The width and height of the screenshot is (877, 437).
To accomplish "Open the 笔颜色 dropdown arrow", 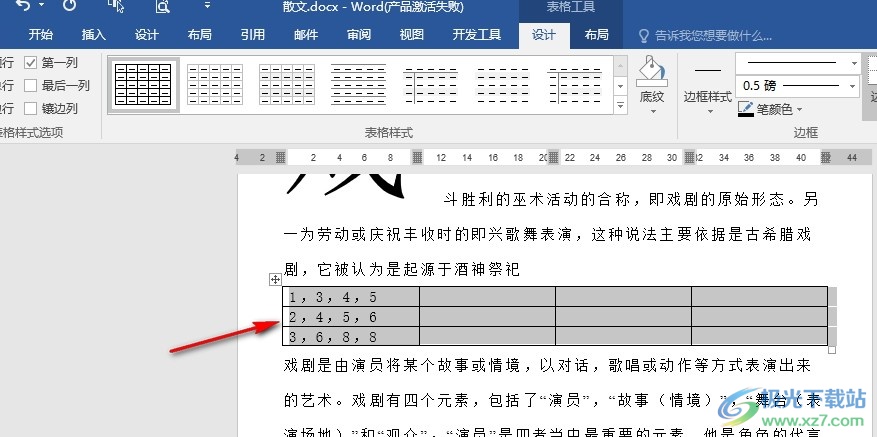I will point(799,110).
